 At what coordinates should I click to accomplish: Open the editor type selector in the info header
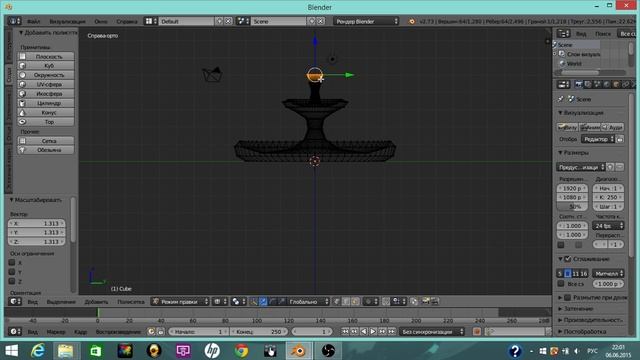coord(14,21)
